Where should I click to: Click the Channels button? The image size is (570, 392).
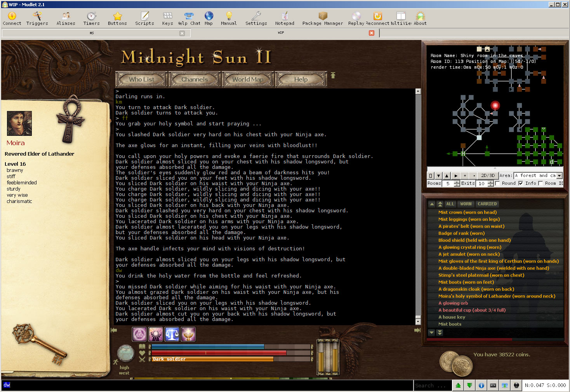[195, 79]
